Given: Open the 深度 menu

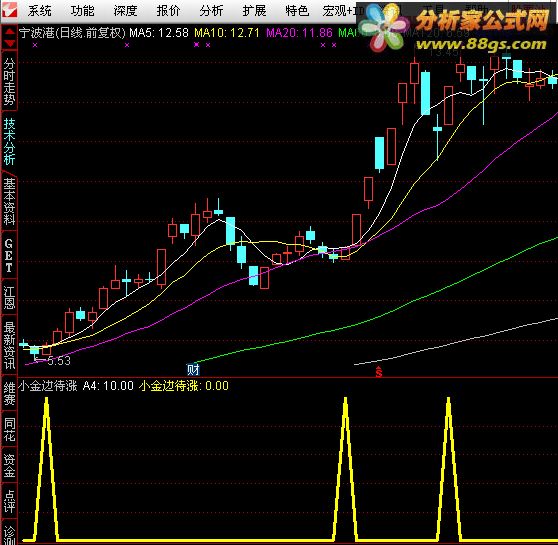Looking at the screenshot, I should [125, 11].
